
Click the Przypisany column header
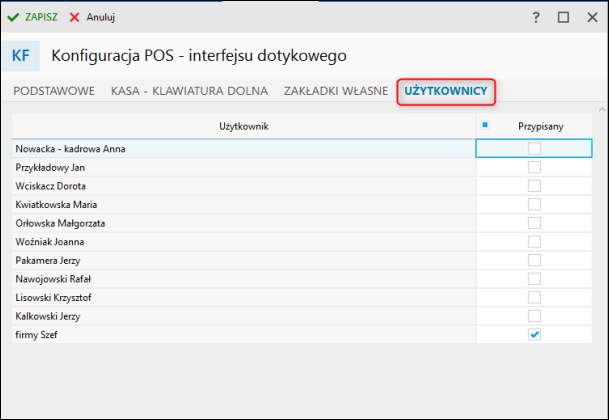(540, 126)
